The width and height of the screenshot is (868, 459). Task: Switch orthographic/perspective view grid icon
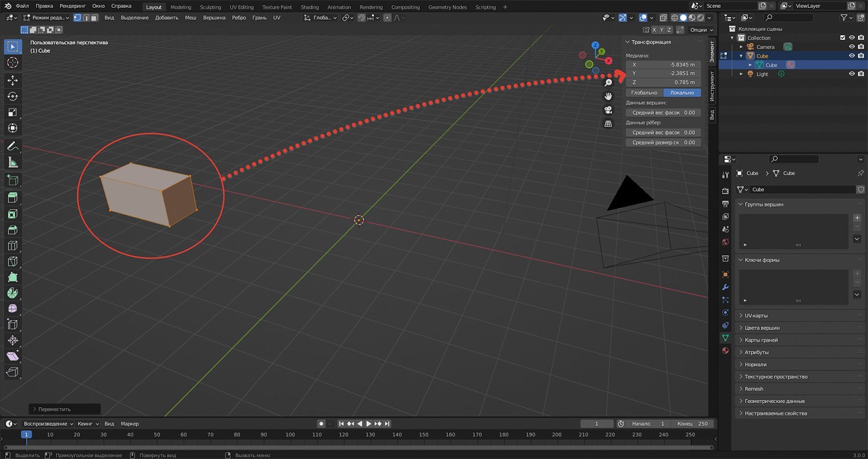pos(608,123)
